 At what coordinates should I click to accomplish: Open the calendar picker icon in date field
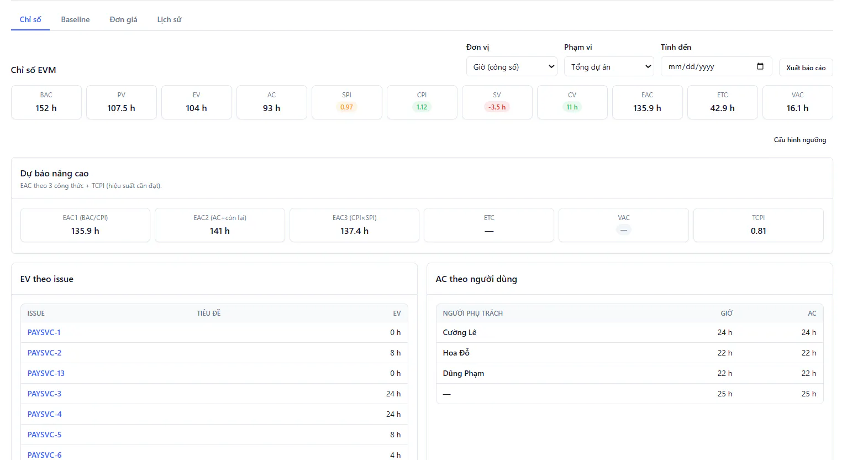[x=760, y=66]
